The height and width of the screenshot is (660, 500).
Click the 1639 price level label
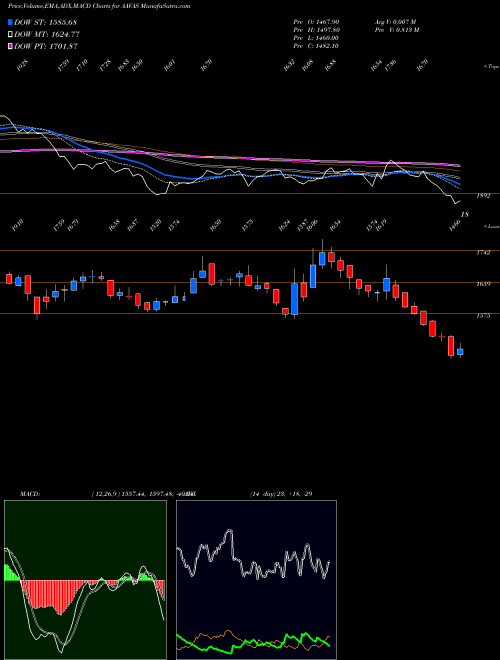click(484, 284)
